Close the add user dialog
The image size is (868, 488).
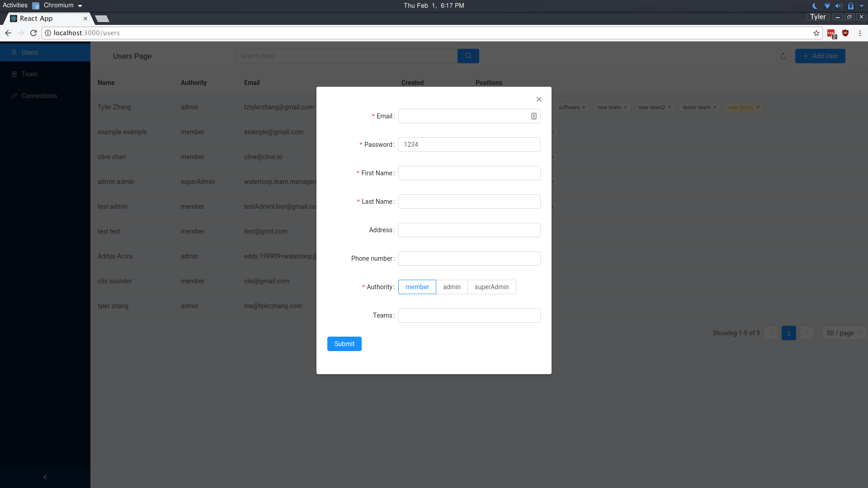point(539,99)
